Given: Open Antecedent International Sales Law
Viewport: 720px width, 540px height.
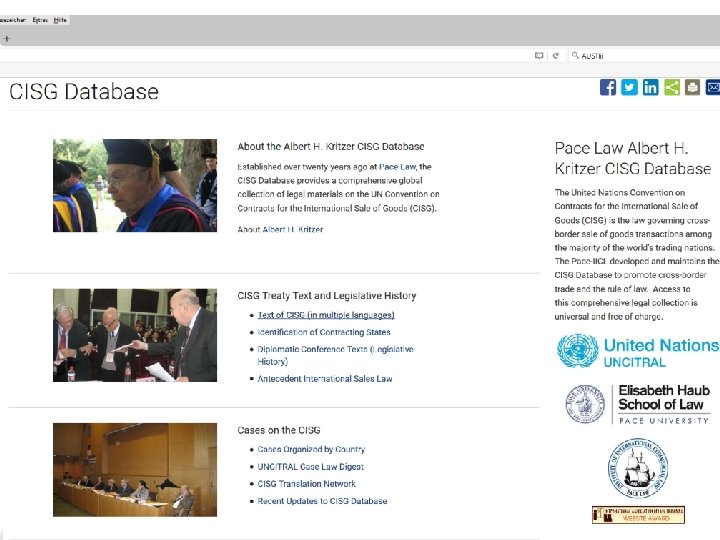Looking at the screenshot, I should point(325,379).
